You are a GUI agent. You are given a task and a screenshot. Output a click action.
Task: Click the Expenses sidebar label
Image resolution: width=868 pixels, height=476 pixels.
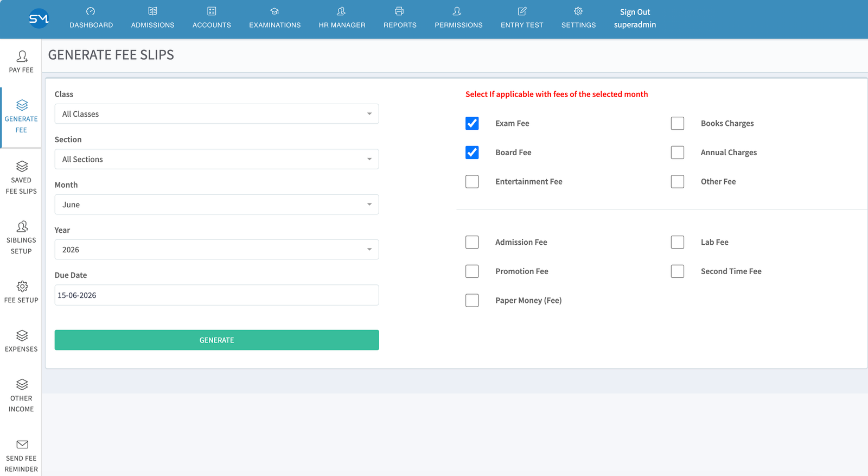(x=21, y=349)
